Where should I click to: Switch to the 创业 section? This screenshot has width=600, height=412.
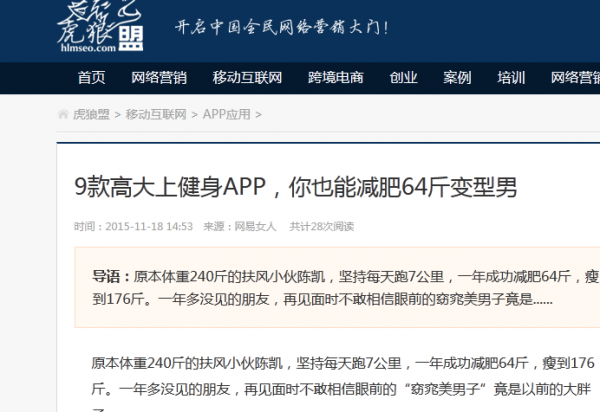tap(403, 78)
